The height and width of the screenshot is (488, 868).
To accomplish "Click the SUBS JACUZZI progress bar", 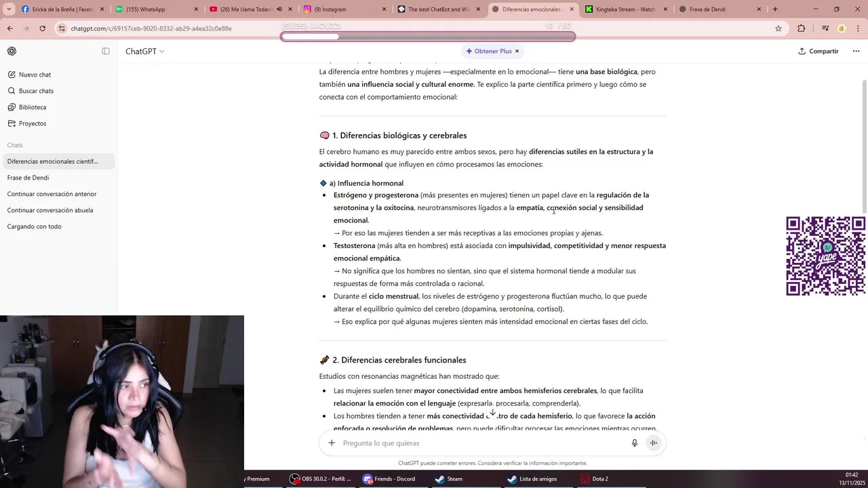I will pyautogui.click(x=428, y=37).
